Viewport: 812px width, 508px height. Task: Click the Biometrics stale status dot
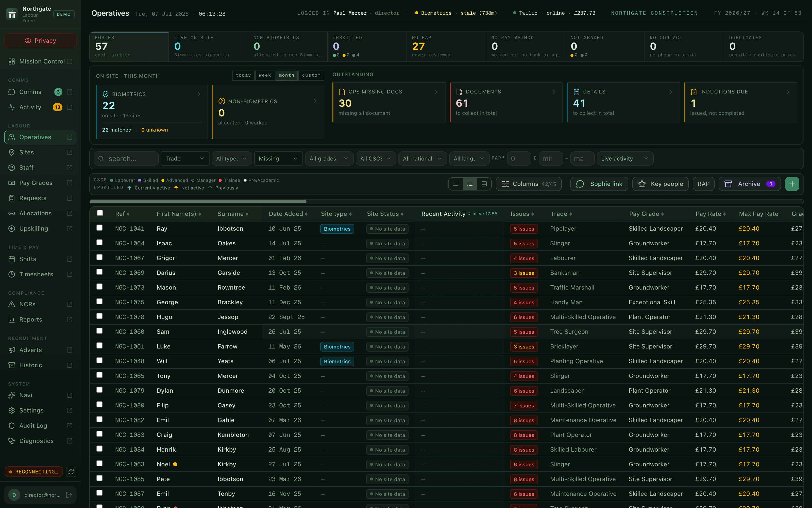tap(416, 13)
